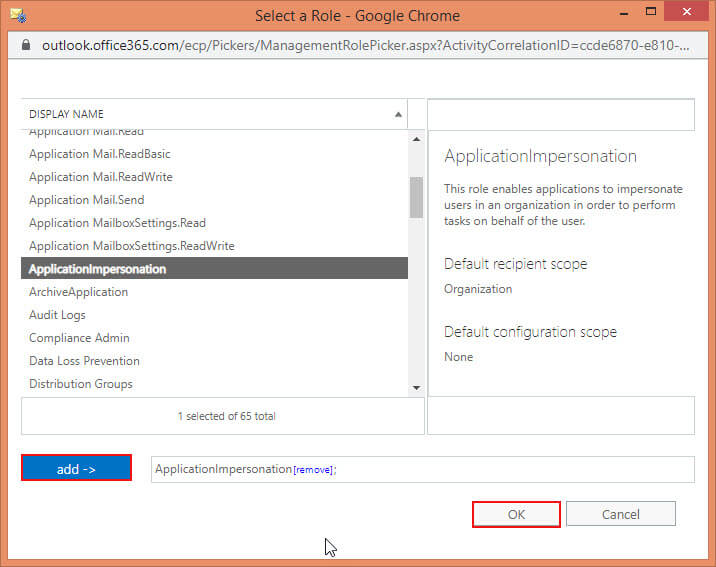Click the '1 selected of 65 total' status
Image resolution: width=716 pixels, height=567 pixels.
[x=227, y=416]
